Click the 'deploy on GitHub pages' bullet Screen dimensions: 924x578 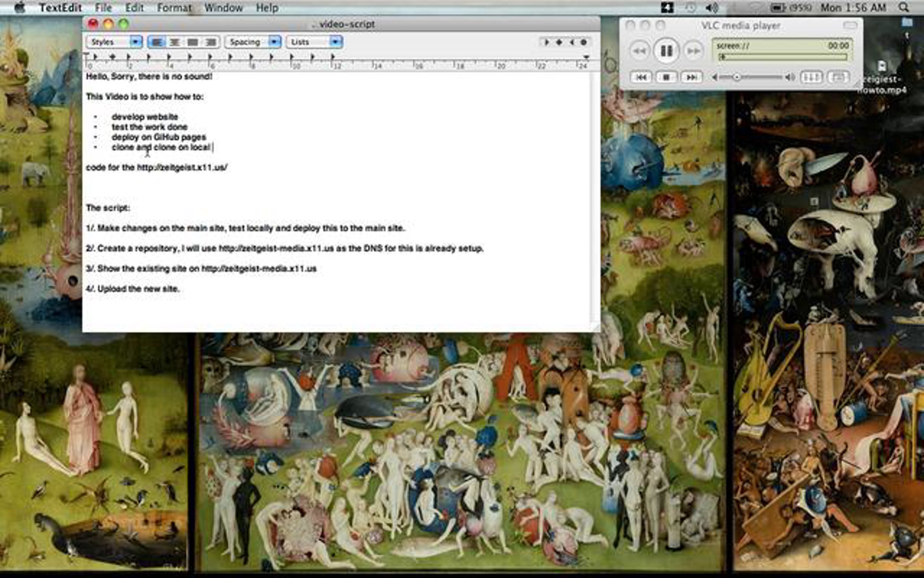(159, 137)
